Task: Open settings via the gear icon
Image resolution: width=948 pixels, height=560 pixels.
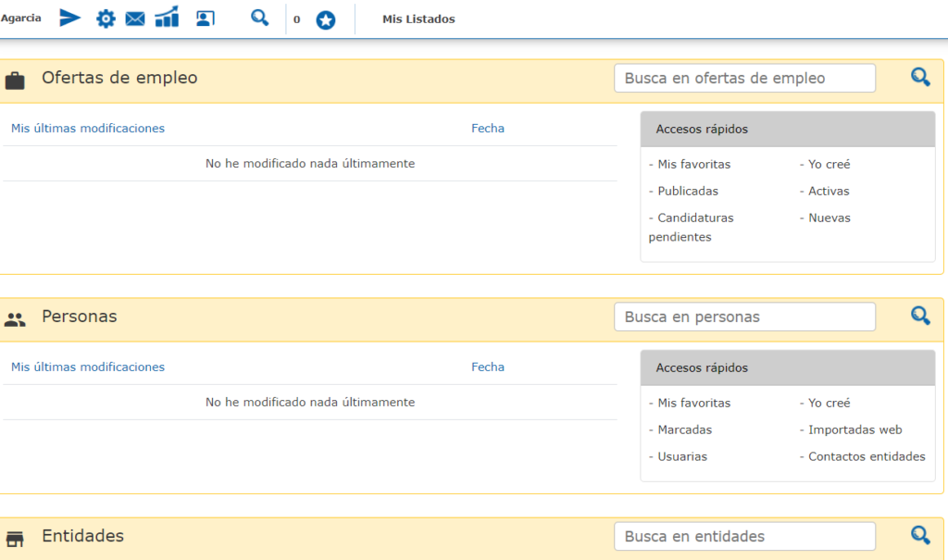Action: pyautogui.click(x=106, y=19)
